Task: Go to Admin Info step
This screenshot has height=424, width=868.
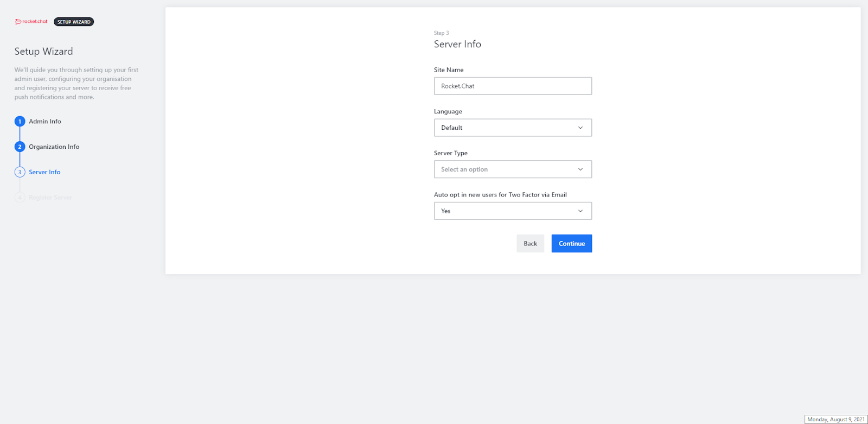Action: pos(45,122)
